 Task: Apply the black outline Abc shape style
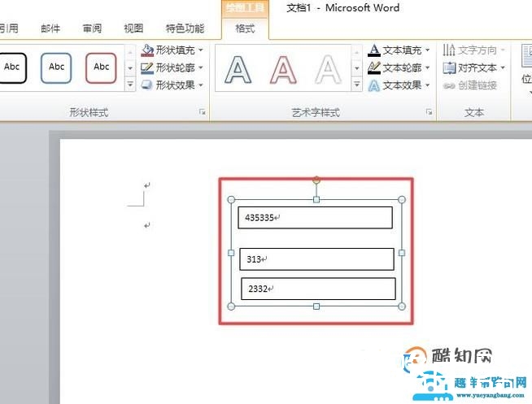pyautogui.click(x=12, y=67)
